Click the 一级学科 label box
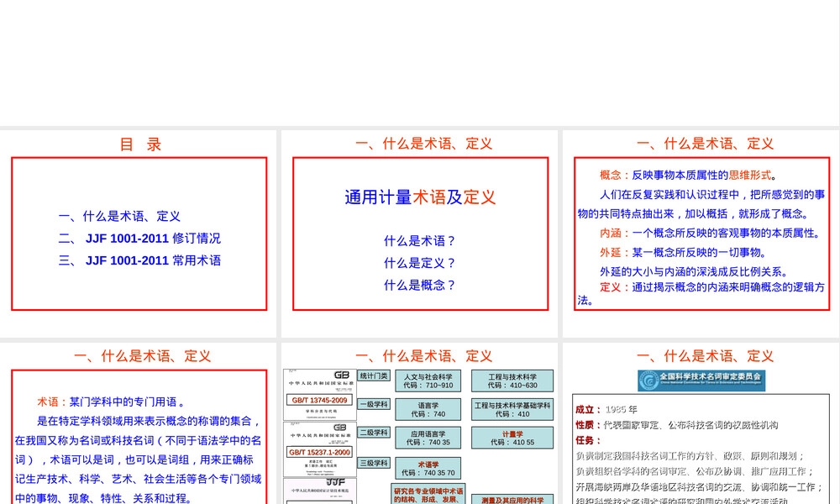The height and width of the screenshot is (504, 840). [374, 404]
